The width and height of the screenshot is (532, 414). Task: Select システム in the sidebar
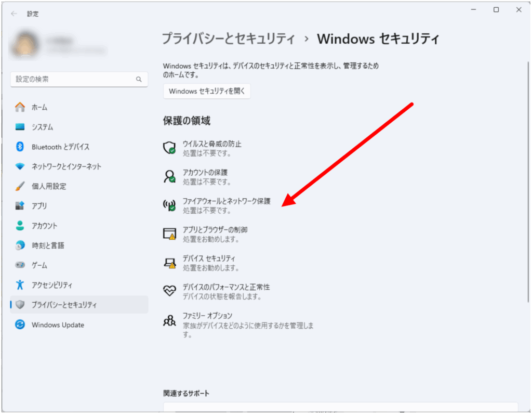point(42,127)
